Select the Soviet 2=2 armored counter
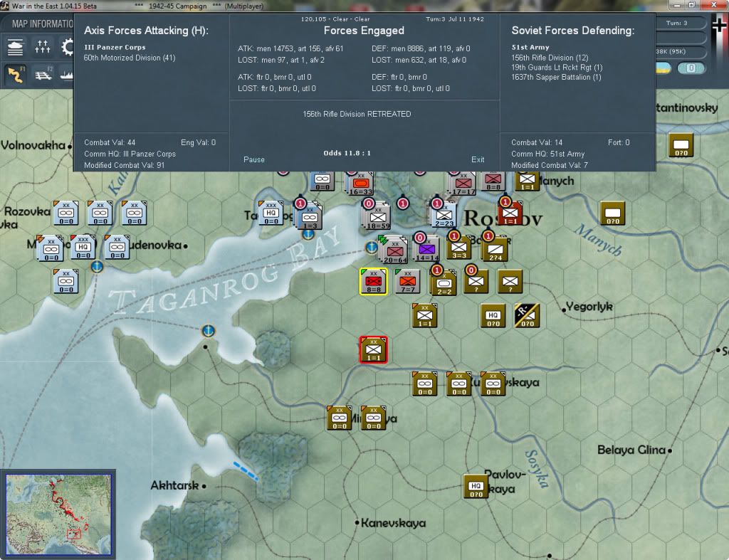729x560 pixels. click(444, 282)
